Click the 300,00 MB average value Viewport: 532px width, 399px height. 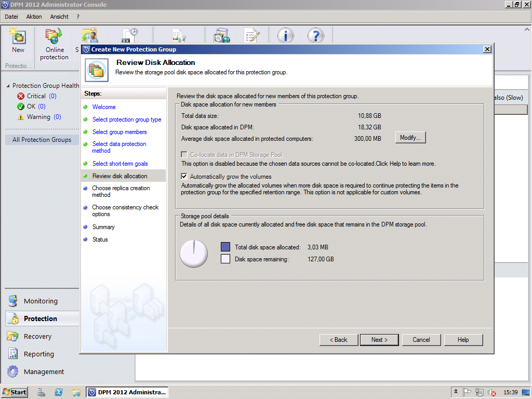tap(367, 139)
